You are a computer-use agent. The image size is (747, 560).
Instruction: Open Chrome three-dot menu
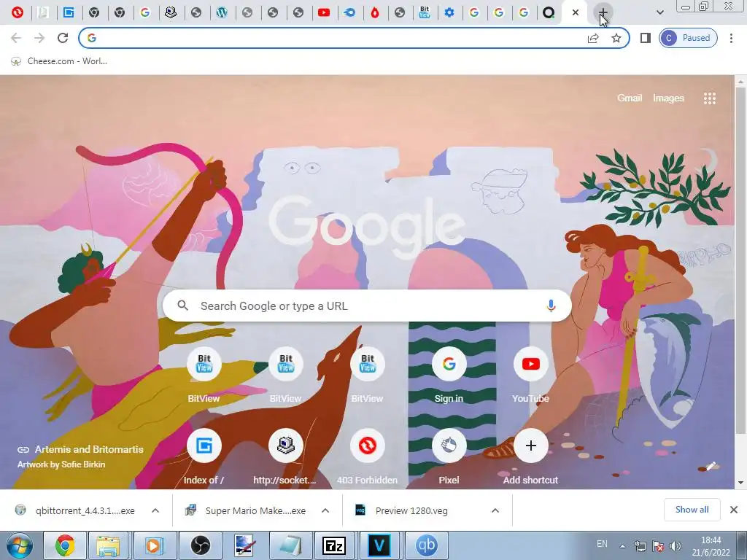(x=731, y=38)
